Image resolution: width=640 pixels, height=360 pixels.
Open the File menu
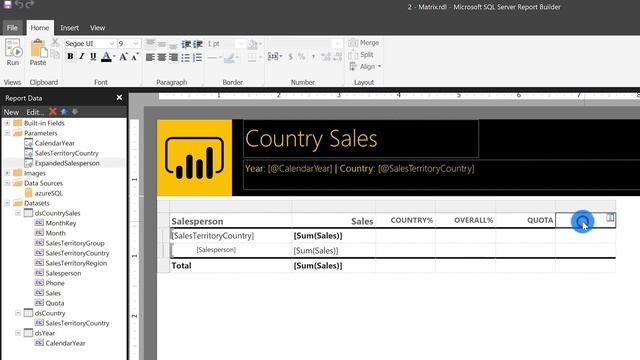click(x=12, y=28)
